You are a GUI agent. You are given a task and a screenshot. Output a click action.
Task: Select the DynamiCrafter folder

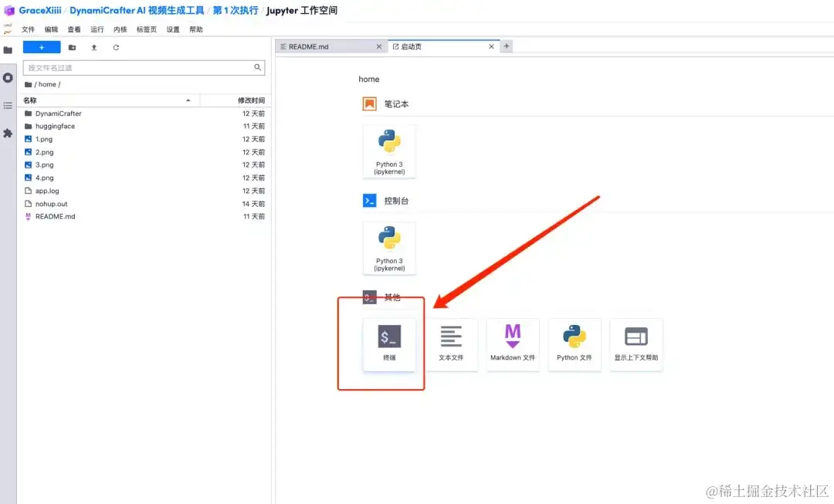click(144, 113)
